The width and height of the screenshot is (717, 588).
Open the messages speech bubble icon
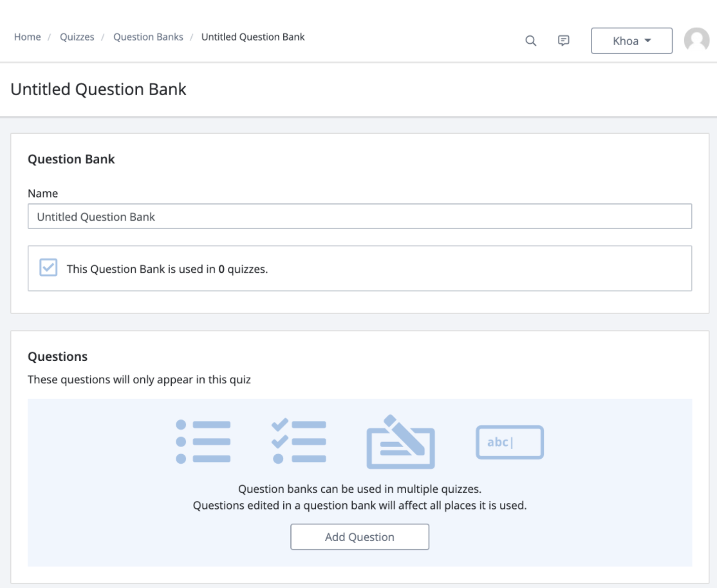tap(563, 41)
